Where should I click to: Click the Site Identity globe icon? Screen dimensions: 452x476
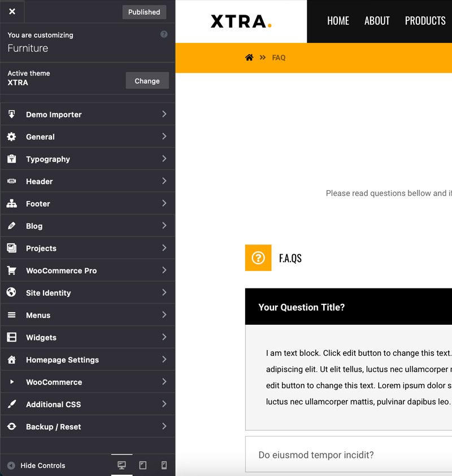(11, 292)
